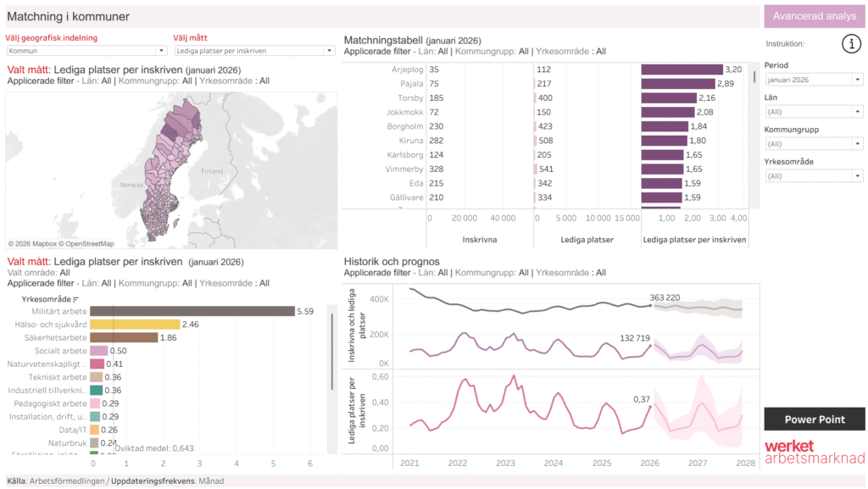Open the instruction info icon
Screen dimensions: 868x489
pos(851,44)
